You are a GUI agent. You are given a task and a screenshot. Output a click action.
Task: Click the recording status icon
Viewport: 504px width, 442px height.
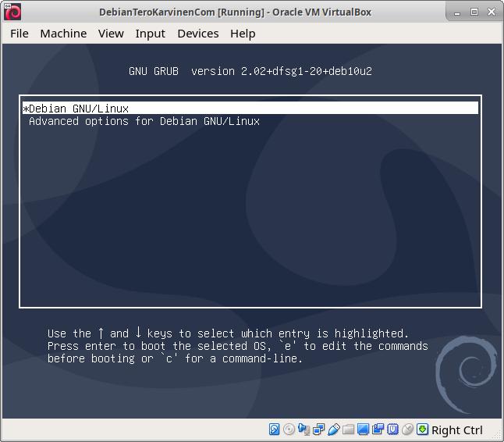point(378,430)
